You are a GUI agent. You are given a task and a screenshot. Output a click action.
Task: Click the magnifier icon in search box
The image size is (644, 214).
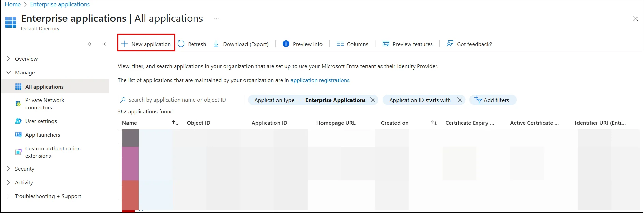coord(123,100)
